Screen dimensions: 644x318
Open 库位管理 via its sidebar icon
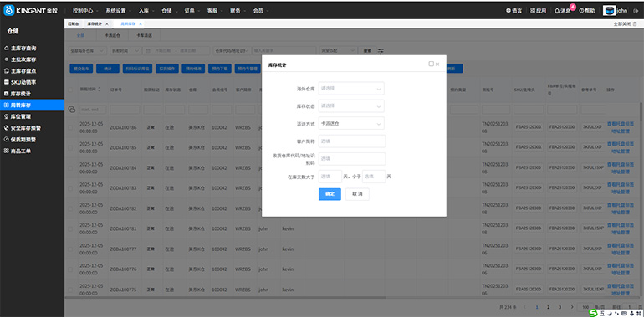click(x=6, y=116)
